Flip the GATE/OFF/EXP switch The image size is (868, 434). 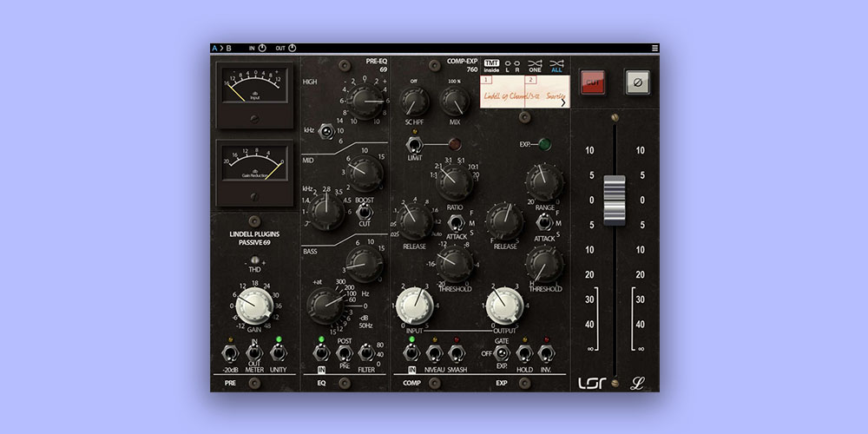502,352
